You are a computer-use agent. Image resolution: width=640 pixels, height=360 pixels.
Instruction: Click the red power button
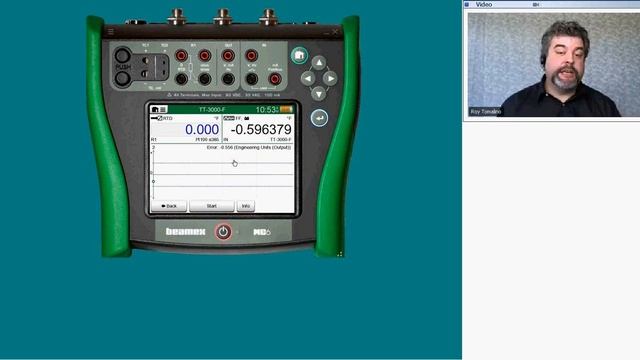click(x=223, y=232)
